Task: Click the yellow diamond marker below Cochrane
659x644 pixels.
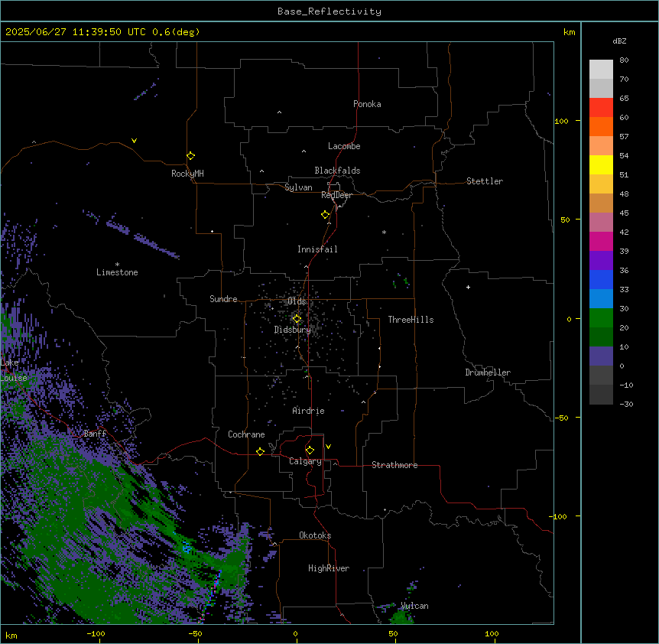Action: 260,451
